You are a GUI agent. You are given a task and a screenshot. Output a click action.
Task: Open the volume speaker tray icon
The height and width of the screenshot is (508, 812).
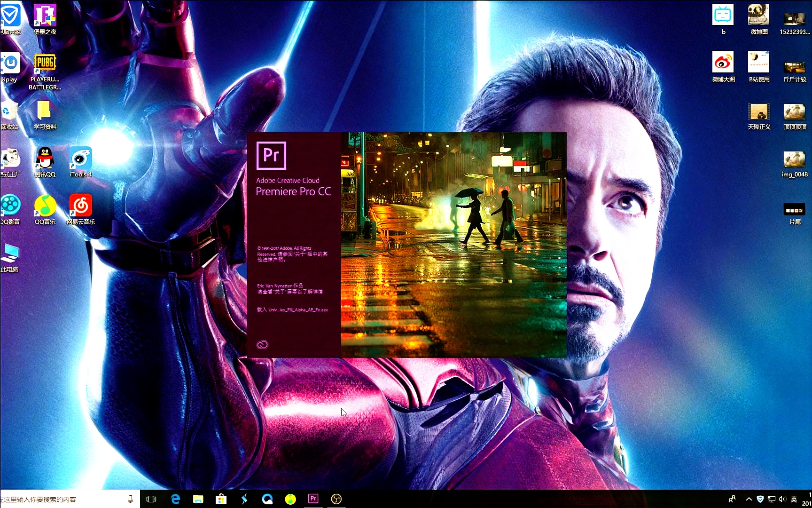point(782,499)
